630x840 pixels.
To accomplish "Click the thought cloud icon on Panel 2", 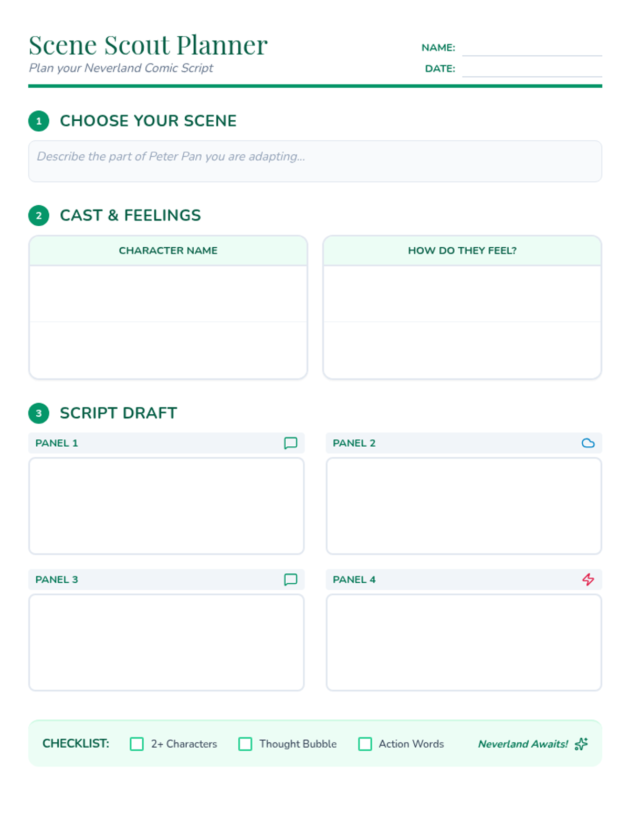I will (588, 443).
